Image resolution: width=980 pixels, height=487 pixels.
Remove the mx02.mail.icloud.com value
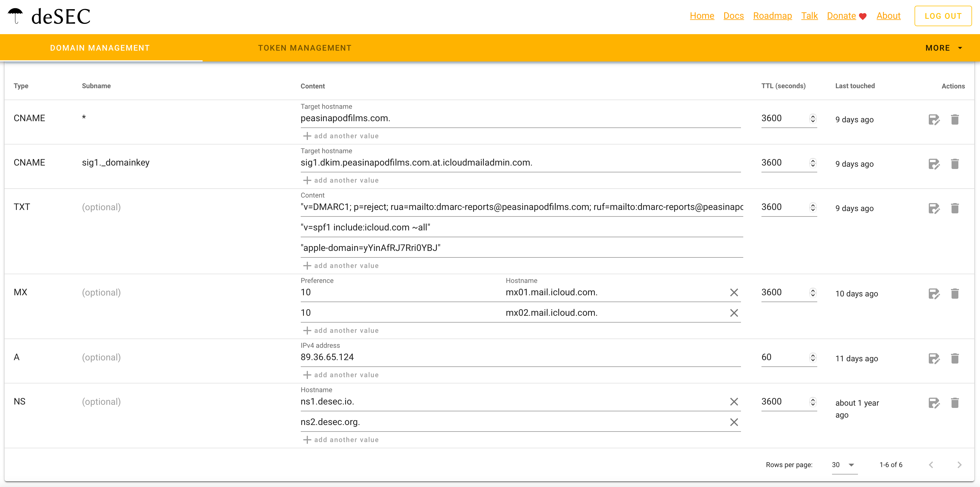[x=734, y=313]
